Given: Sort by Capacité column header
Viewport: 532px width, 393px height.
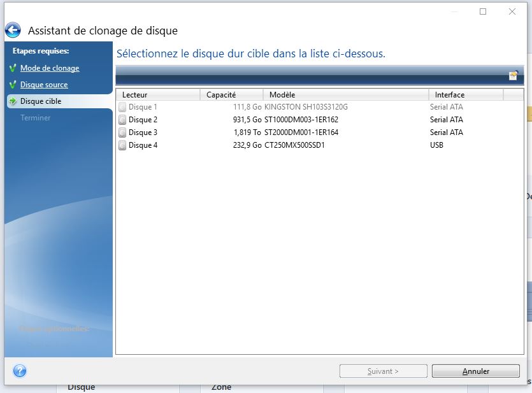Looking at the screenshot, I should coord(231,95).
